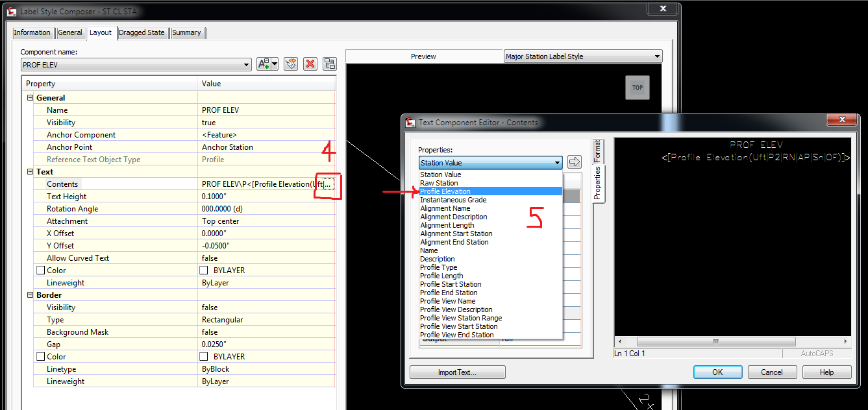Screen dimensions: 868x410
Task: Switch to the General tab
Action: pos(70,32)
